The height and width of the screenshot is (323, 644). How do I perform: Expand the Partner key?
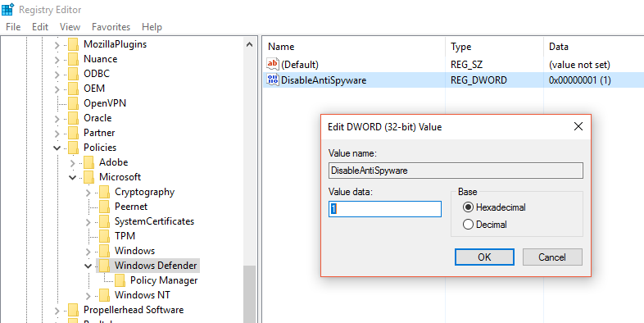[x=57, y=134]
